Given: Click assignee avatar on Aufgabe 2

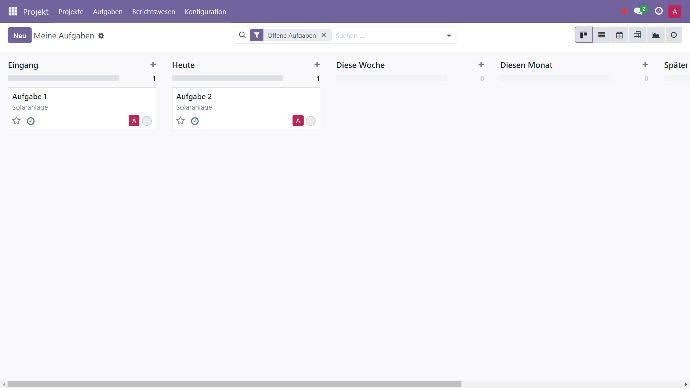Looking at the screenshot, I should pos(298,121).
